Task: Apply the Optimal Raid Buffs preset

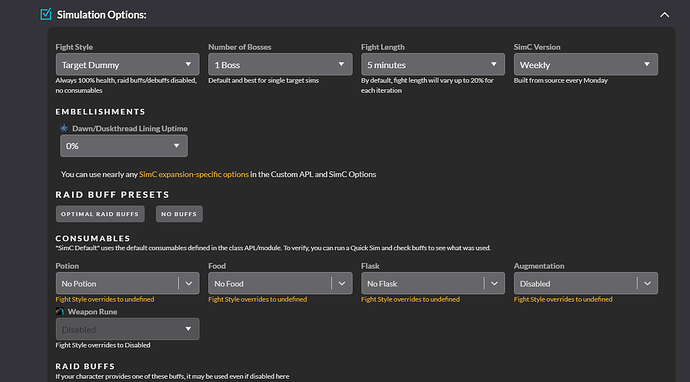Action: click(x=100, y=214)
